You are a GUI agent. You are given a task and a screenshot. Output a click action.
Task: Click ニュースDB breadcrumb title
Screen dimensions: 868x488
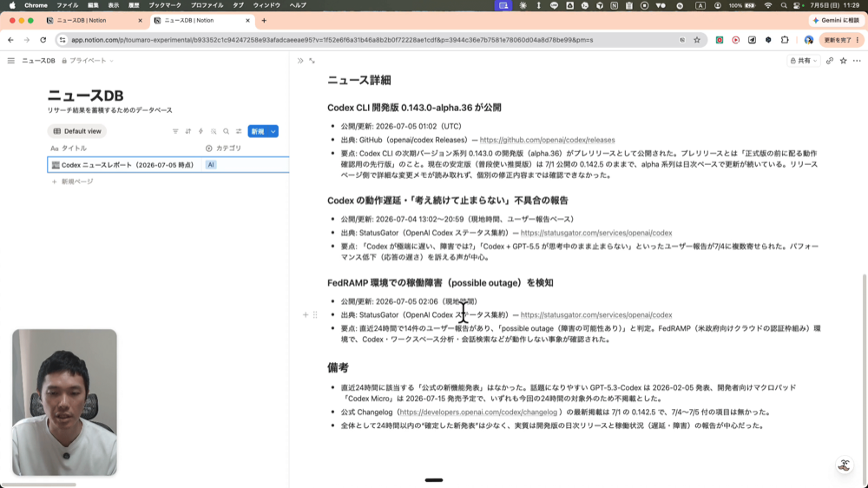click(x=38, y=61)
